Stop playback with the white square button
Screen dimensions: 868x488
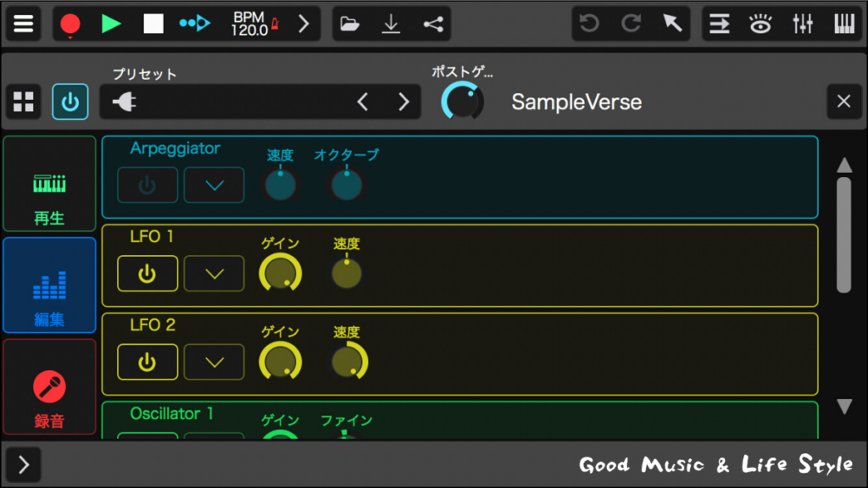(x=153, y=24)
